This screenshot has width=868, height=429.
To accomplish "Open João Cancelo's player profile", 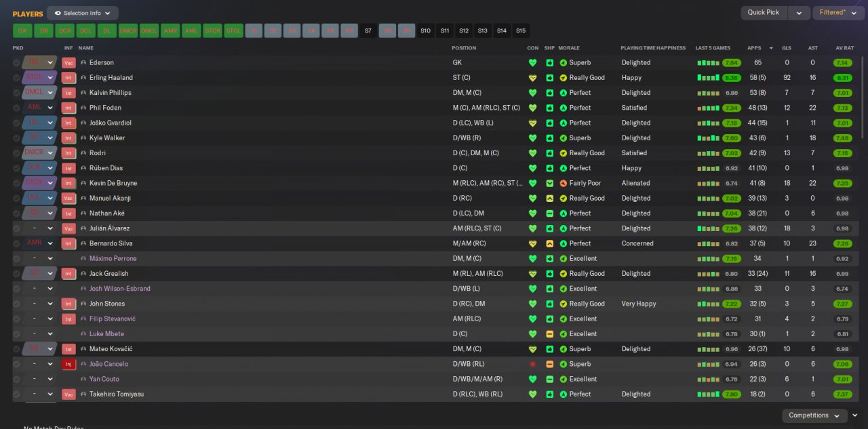I will [x=108, y=364].
